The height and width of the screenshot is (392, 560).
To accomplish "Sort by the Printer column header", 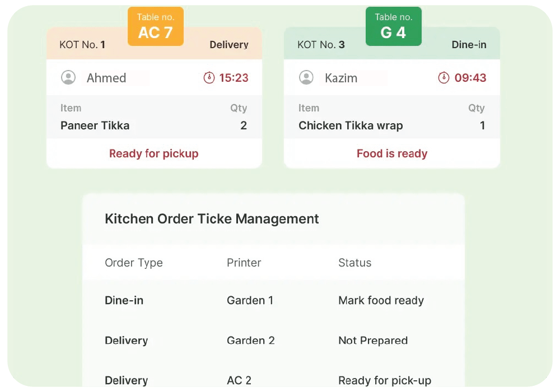I will [244, 263].
